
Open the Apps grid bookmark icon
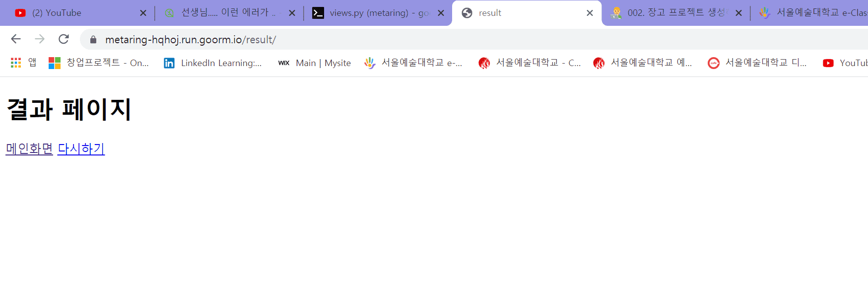tap(16, 63)
